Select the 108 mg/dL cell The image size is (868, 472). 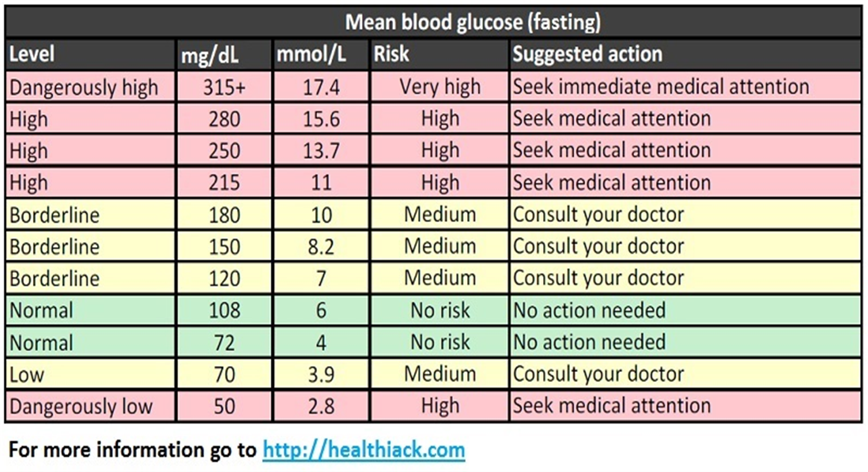click(224, 310)
